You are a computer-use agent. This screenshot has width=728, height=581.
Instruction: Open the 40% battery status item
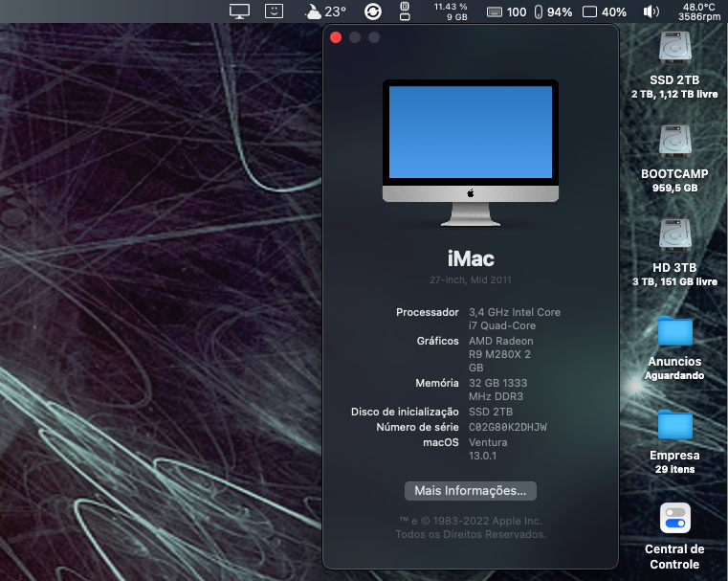click(x=605, y=11)
